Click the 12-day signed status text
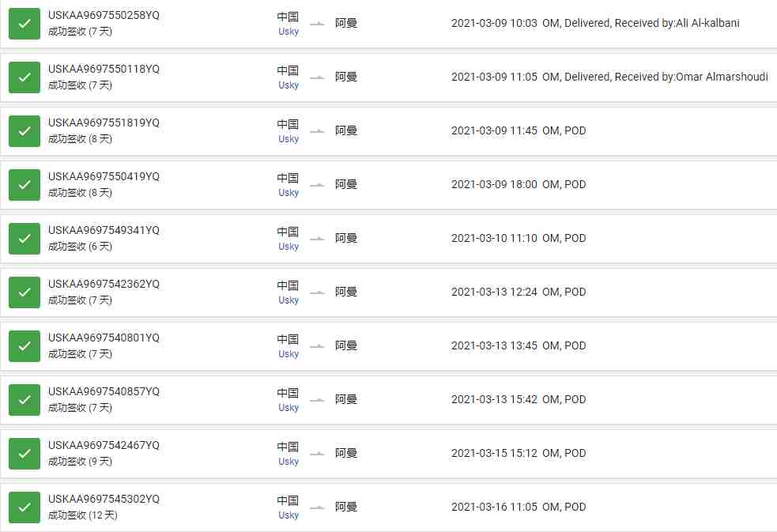The width and height of the screenshot is (777, 532). tap(82, 515)
